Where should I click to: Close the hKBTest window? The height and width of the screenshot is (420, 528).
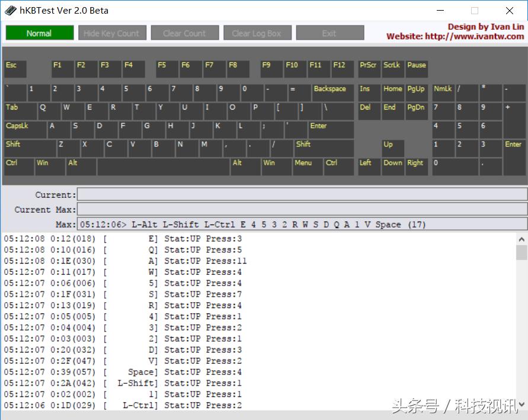(510, 11)
